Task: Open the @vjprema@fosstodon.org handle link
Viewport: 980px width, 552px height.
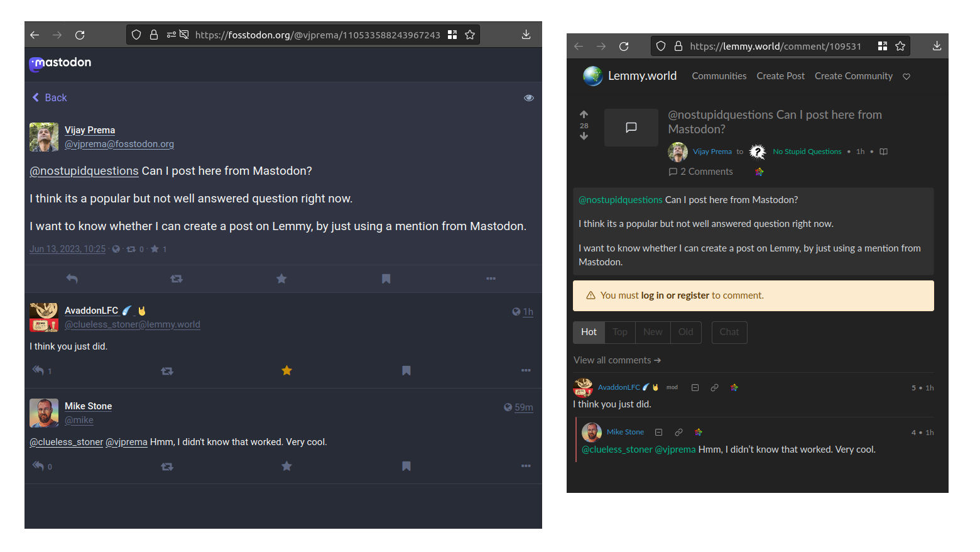Action: click(x=119, y=144)
